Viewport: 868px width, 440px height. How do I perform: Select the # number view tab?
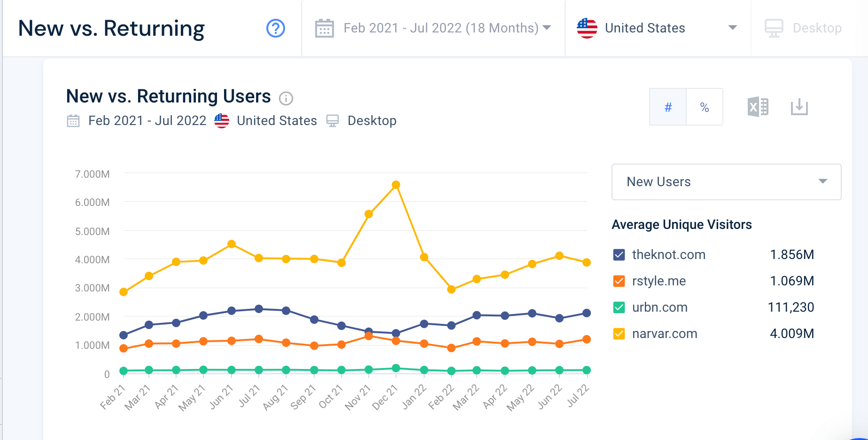tap(667, 107)
